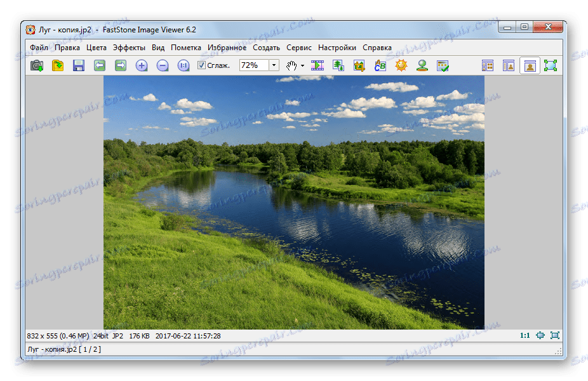Click the acquire from scanner camera icon
Screen dimensions: 588x381
click(37, 65)
